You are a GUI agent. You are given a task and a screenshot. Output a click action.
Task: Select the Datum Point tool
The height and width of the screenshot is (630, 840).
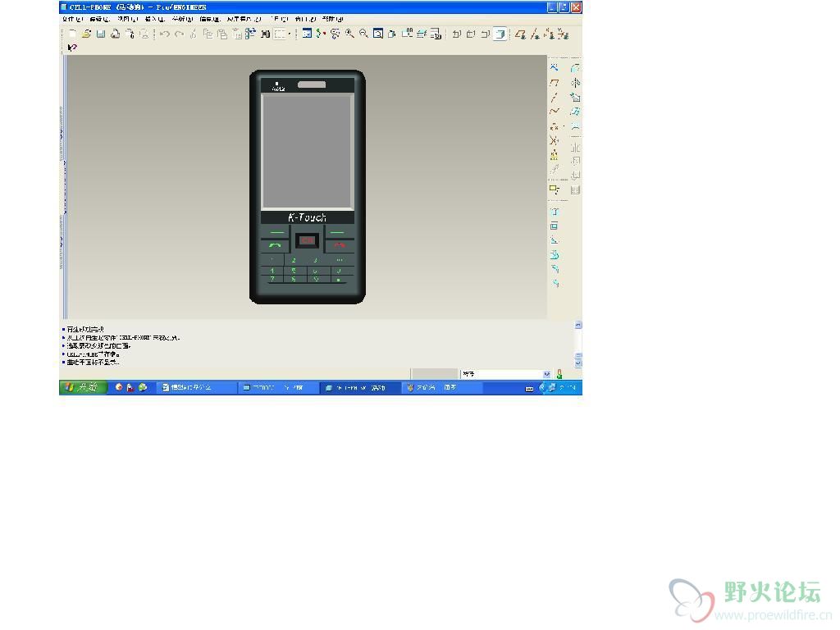(554, 126)
